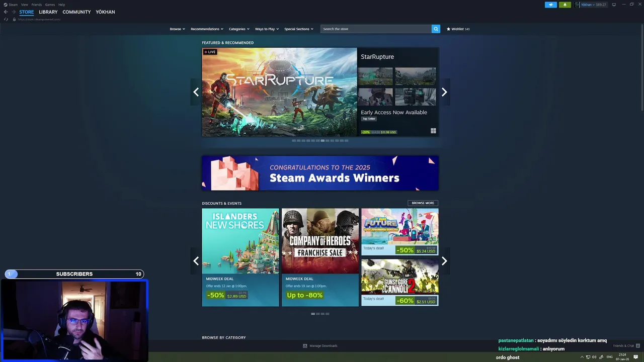Click the Yökhan profile avatar icon
Viewport: 644px width, 362px height.
coord(577,5)
